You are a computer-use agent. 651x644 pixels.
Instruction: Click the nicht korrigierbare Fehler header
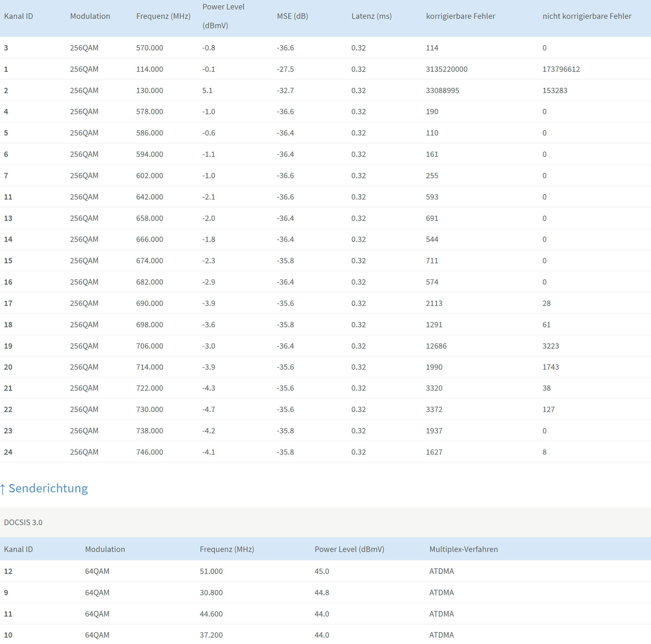(x=587, y=16)
